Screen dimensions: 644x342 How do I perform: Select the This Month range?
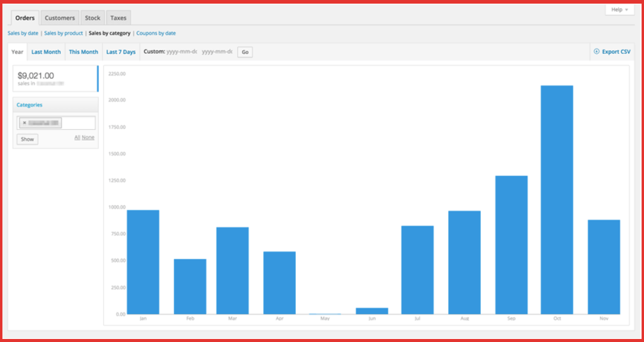83,52
